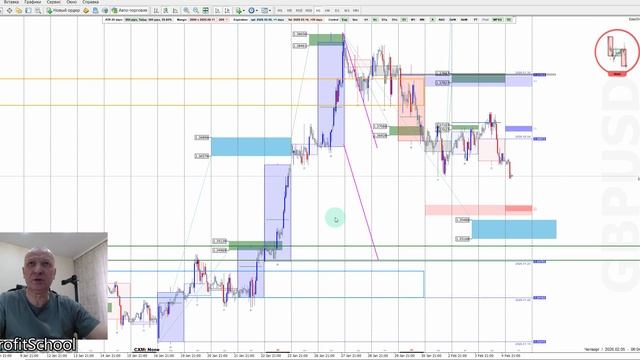Switch chart to line chart mode
The image size is (640, 360).
point(176,10)
